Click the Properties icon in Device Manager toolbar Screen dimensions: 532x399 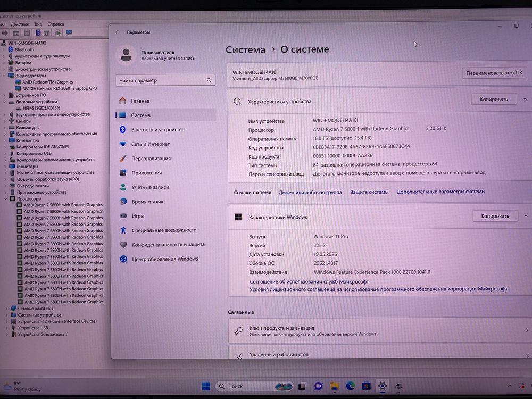click(27, 33)
